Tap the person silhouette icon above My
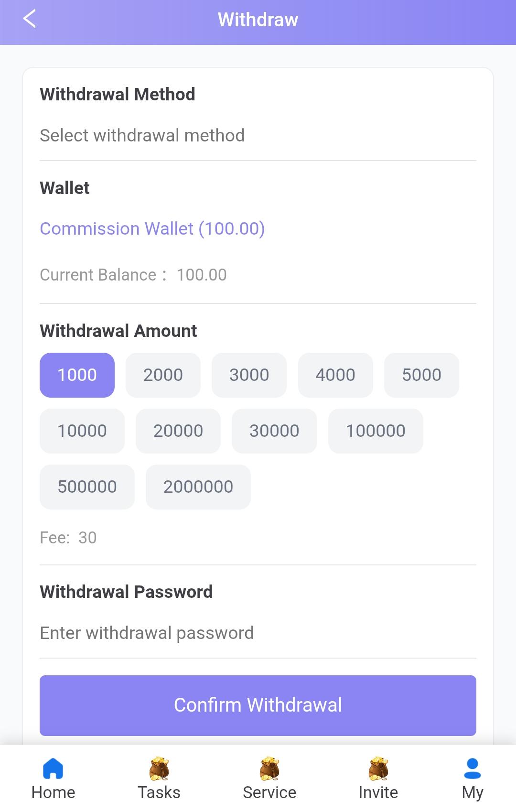This screenshot has width=516, height=812. [x=473, y=766]
